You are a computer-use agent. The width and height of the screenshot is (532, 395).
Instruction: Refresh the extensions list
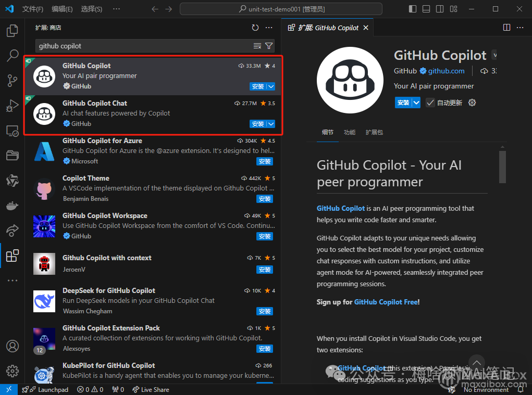coord(255,28)
